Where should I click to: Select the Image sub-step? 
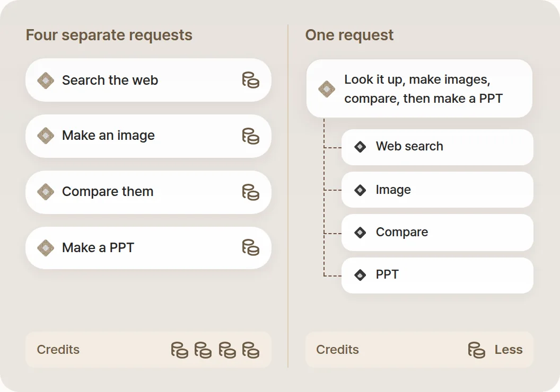tap(437, 190)
